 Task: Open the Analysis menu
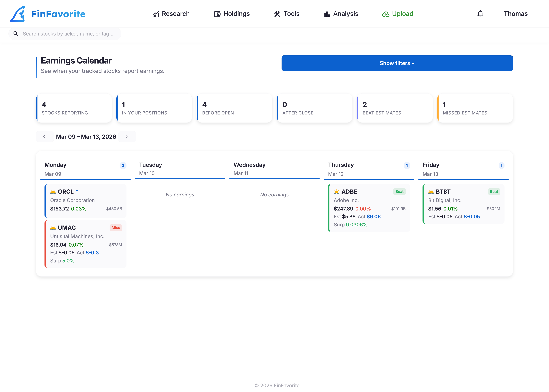pyautogui.click(x=341, y=14)
